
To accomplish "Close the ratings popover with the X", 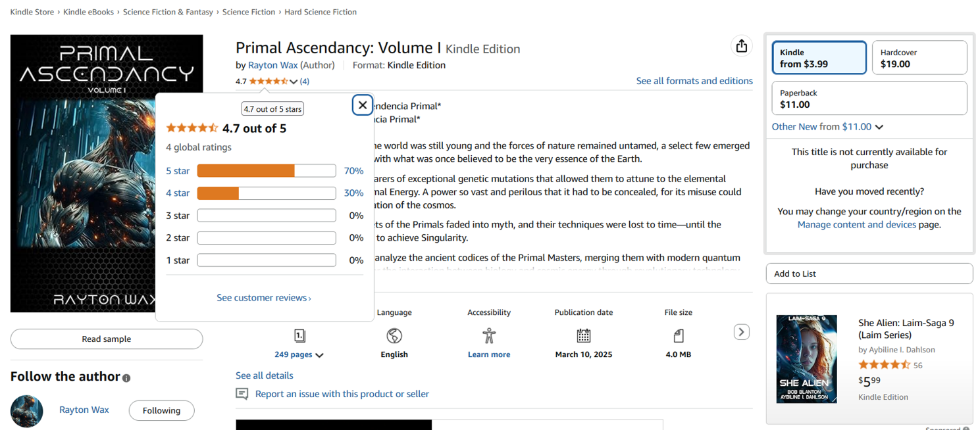I will (363, 105).
